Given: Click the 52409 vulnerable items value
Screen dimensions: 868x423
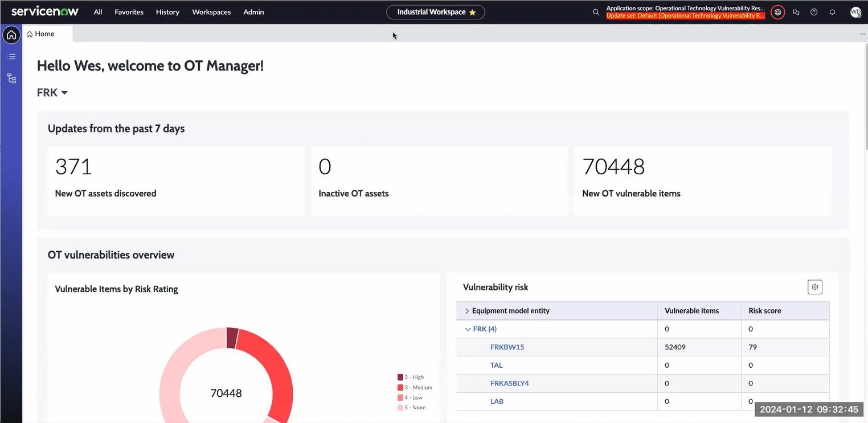Looking at the screenshot, I should (675, 347).
